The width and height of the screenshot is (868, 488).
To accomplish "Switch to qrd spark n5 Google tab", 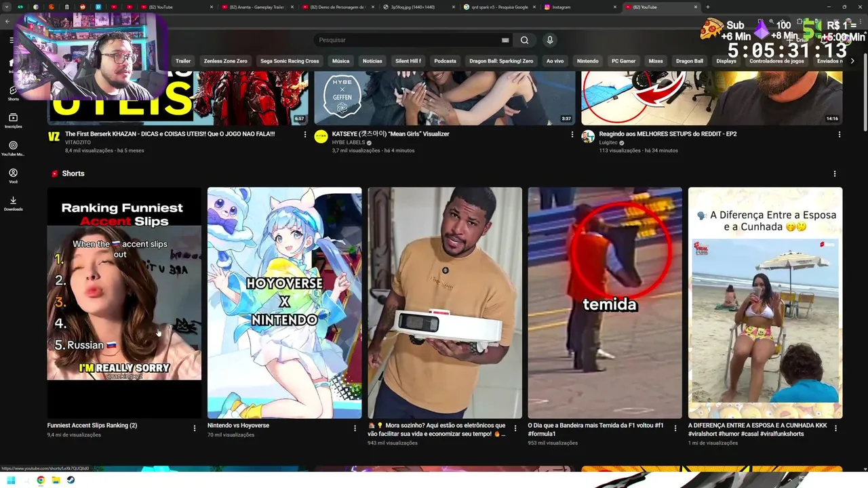I will [x=498, y=7].
